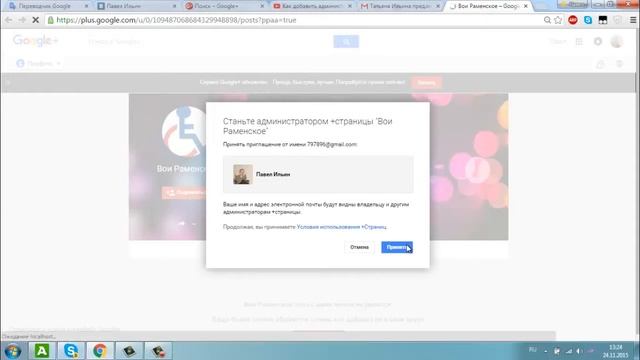Click the browser forward arrow
Viewport: 640px width, 360px height.
click(x=22, y=20)
